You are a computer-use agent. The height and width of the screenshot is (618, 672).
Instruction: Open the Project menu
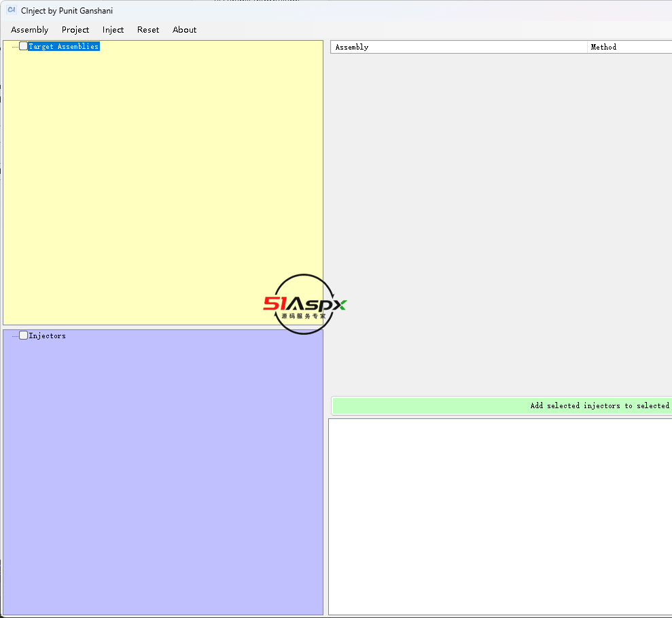(x=75, y=30)
